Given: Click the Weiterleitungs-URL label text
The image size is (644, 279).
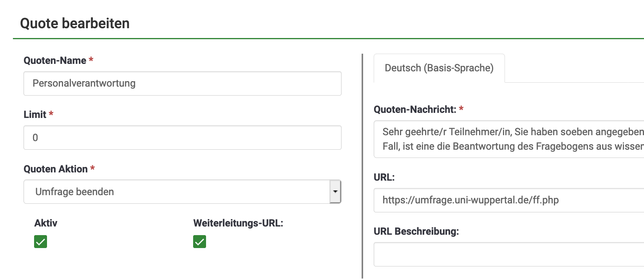Looking at the screenshot, I should 238,223.
